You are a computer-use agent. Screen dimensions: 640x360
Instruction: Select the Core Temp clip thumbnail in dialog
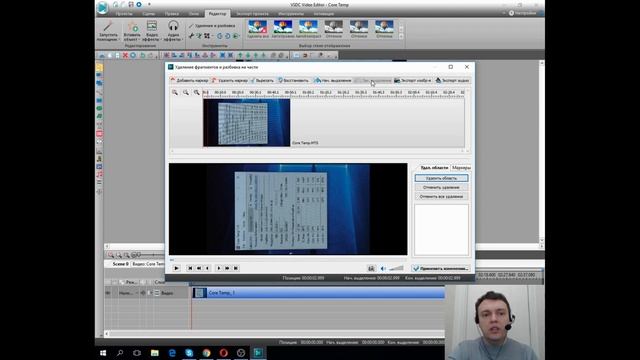click(x=247, y=122)
